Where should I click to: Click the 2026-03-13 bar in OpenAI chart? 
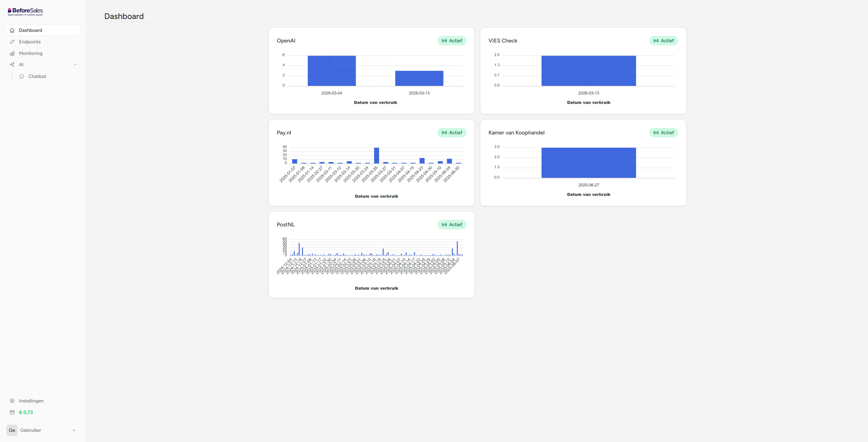point(419,78)
